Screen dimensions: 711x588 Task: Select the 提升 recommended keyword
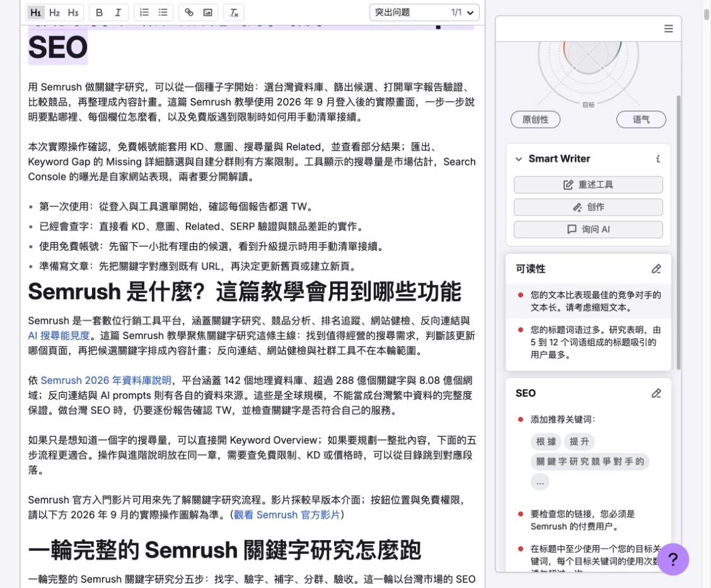pos(579,442)
